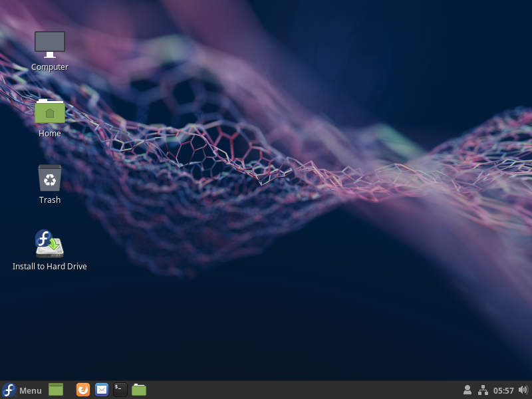Toggle the show desktop button
Image resolution: width=532 pixels, height=399 pixels.
tap(56, 390)
